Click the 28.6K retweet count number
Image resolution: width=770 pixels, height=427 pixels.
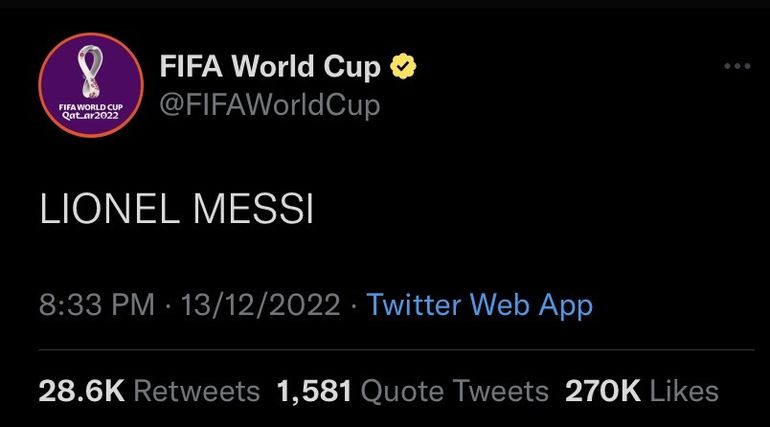(x=81, y=391)
